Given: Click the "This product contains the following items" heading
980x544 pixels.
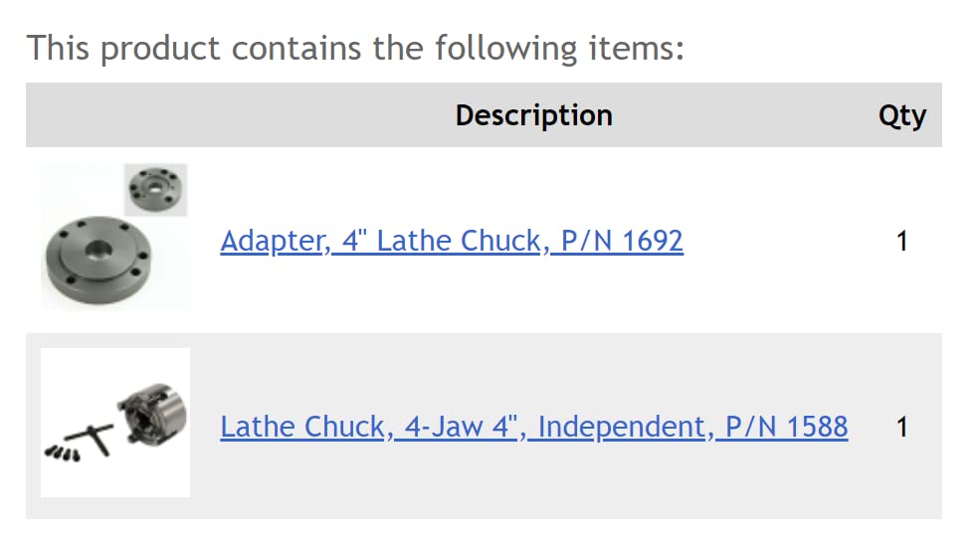Looking at the screenshot, I should point(355,48).
